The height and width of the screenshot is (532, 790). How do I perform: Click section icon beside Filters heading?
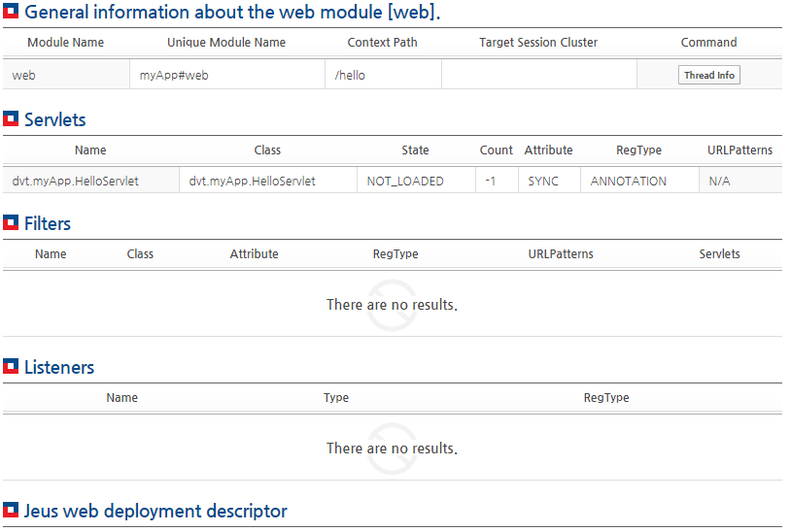11,222
